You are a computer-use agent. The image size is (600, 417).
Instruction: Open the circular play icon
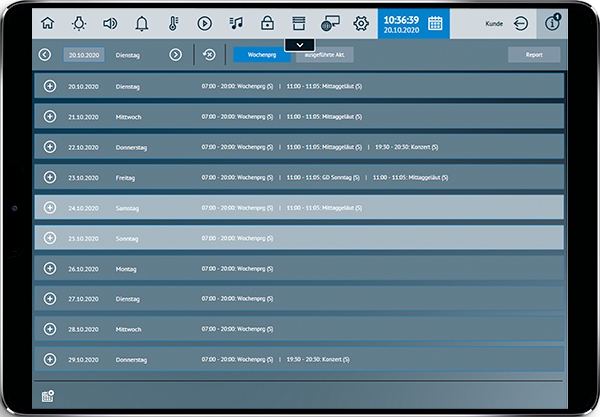(204, 24)
